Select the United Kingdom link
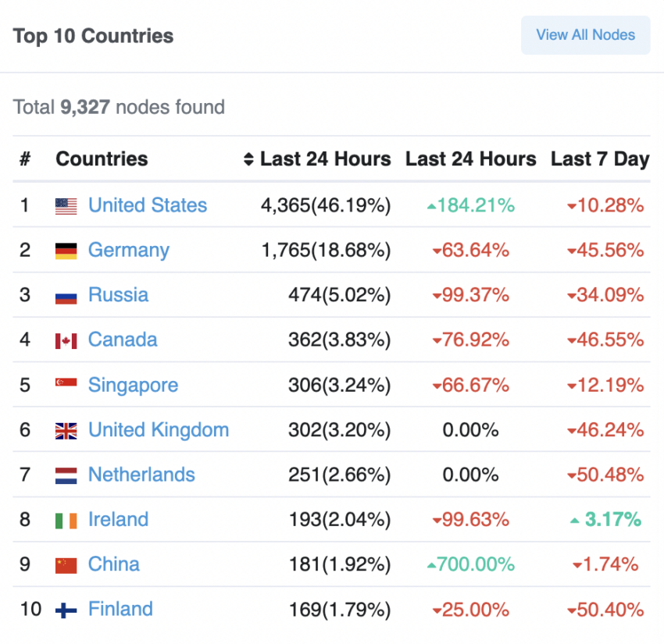This screenshot has width=664, height=644. [x=159, y=429]
